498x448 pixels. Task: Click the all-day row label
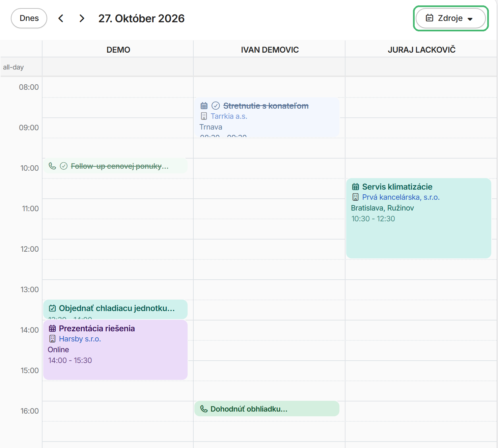[13, 67]
